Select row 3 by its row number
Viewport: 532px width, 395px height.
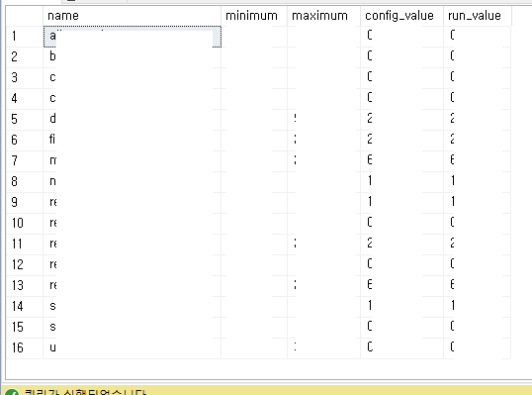point(25,77)
